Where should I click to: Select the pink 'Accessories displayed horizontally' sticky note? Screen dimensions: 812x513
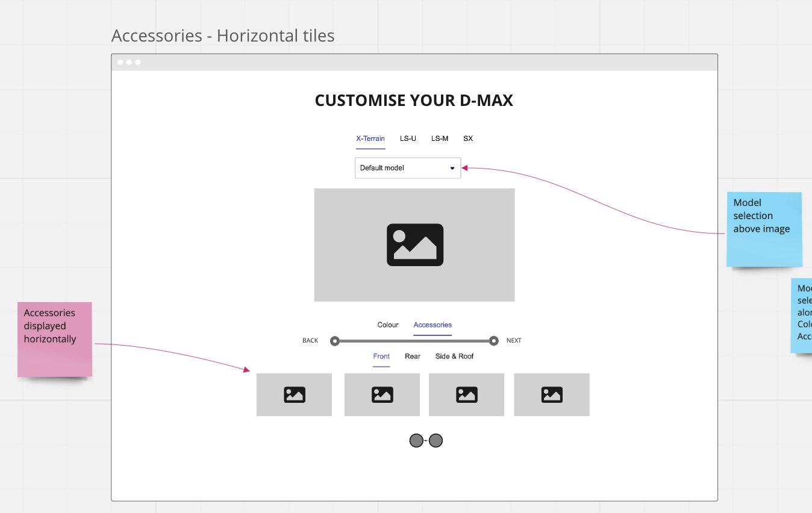(x=55, y=340)
